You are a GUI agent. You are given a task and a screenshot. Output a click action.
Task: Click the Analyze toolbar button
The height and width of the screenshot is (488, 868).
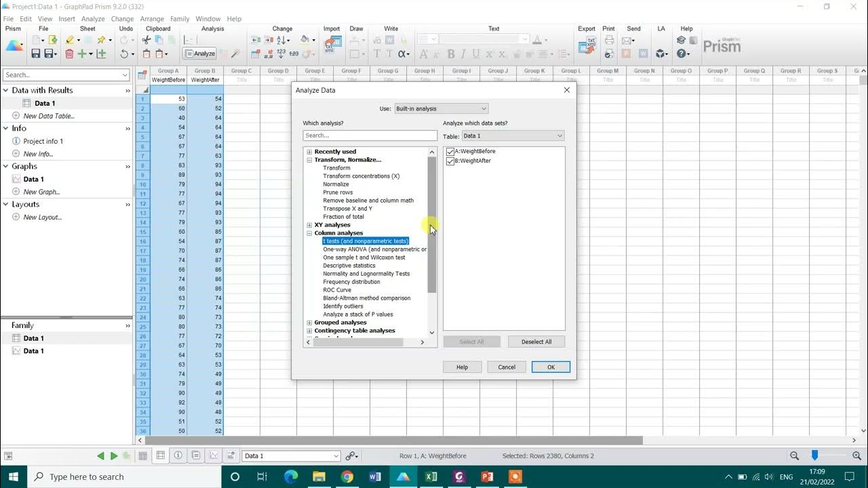(x=200, y=54)
